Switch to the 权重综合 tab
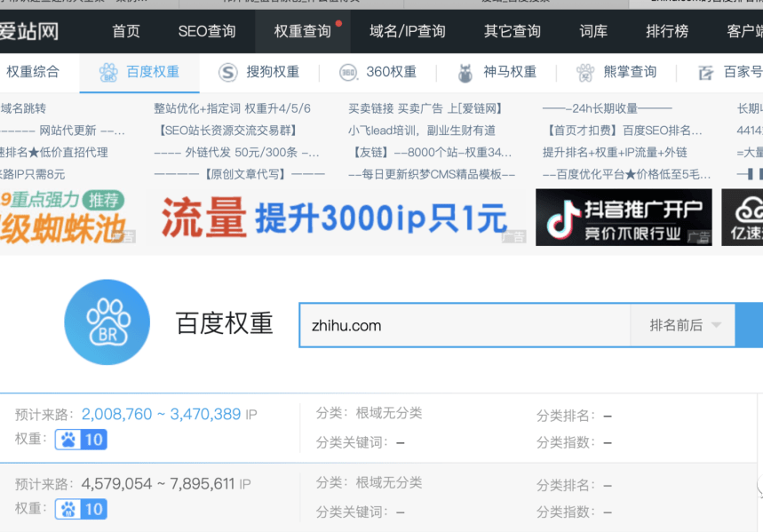Image resolution: width=763 pixels, height=532 pixels. coord(33,72)
